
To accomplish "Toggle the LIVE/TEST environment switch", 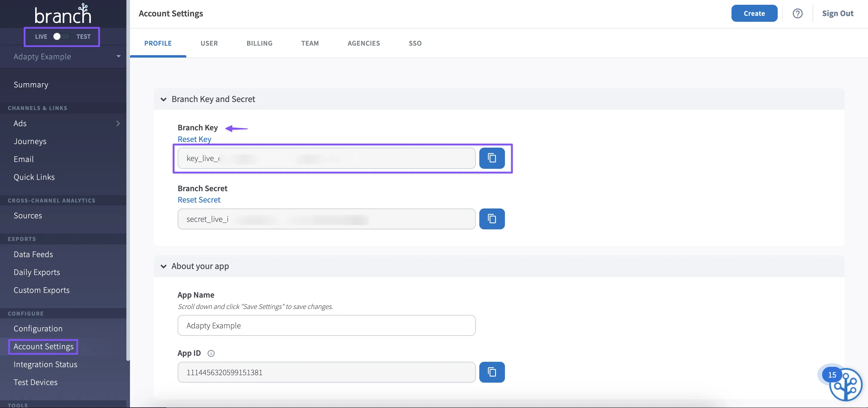I will pyautogui.click(x=62, y=36).
